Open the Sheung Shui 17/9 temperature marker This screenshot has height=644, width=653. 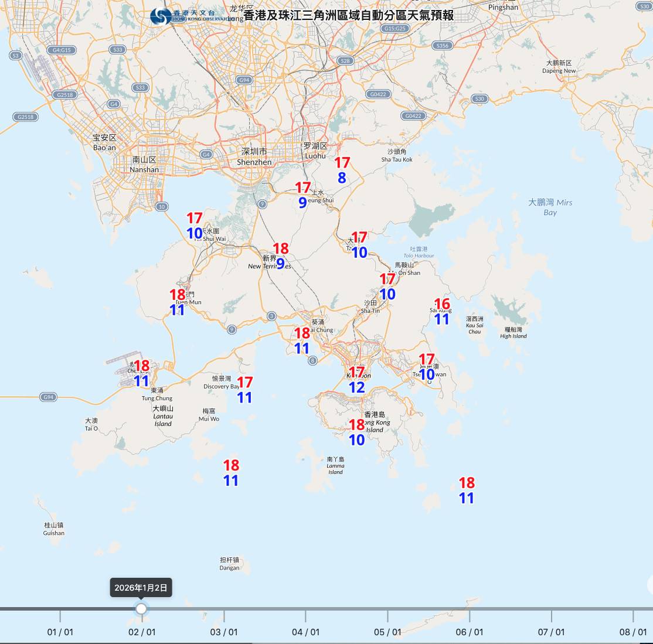tap(302, 195)
